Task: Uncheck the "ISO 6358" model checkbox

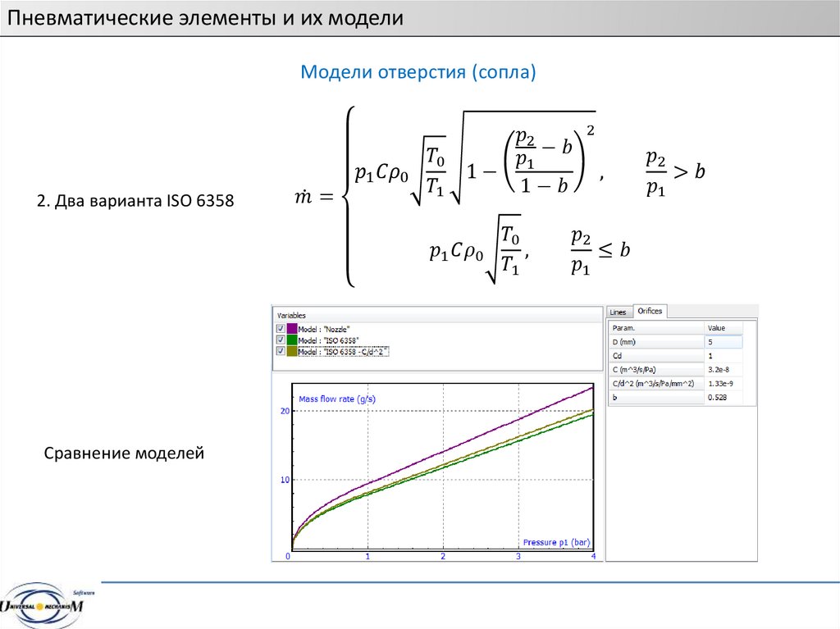Action: [x=281, y=340]
